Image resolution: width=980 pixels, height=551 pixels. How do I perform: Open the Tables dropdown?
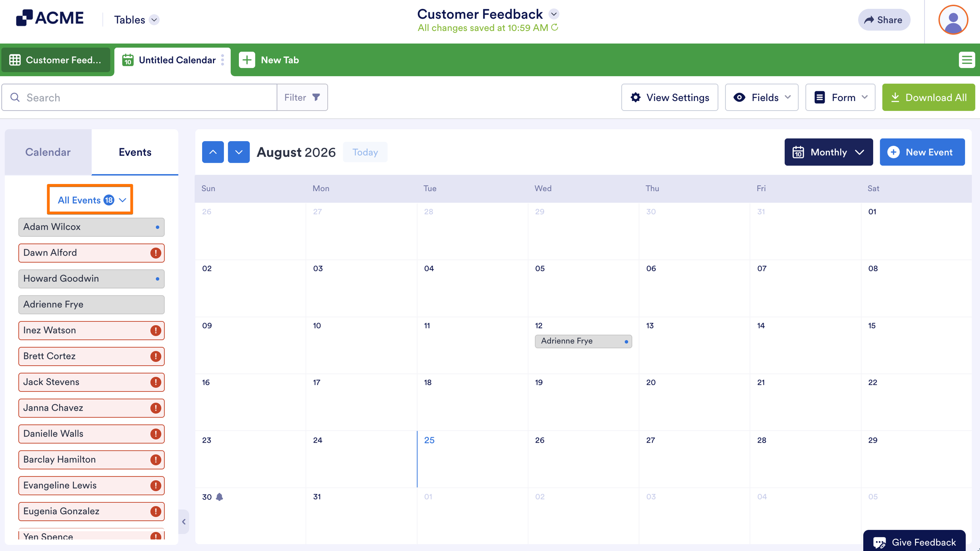136,20
